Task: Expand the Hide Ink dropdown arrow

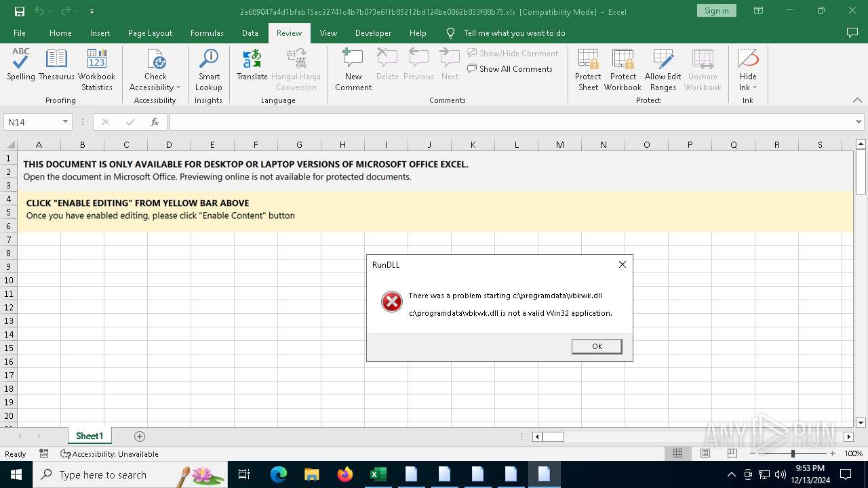Action: [755, 87]
